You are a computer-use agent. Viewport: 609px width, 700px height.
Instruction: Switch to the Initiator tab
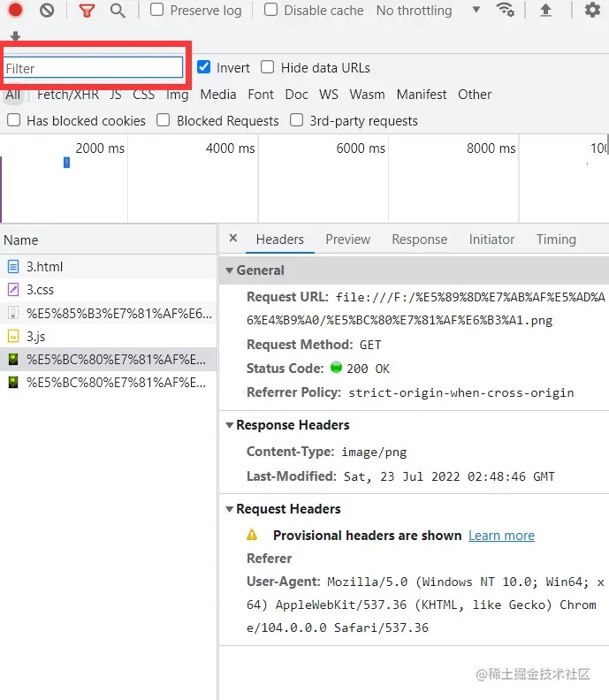(491, 240)
